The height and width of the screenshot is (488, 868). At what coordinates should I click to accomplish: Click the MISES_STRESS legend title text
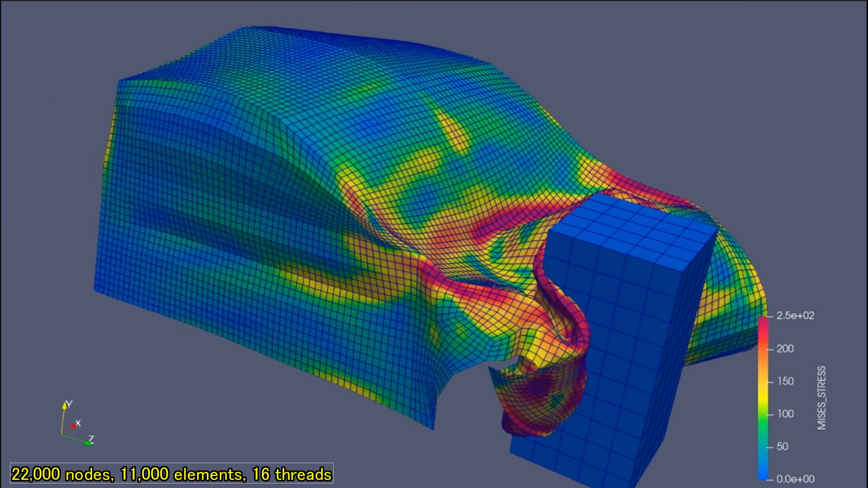click(821, 398)
